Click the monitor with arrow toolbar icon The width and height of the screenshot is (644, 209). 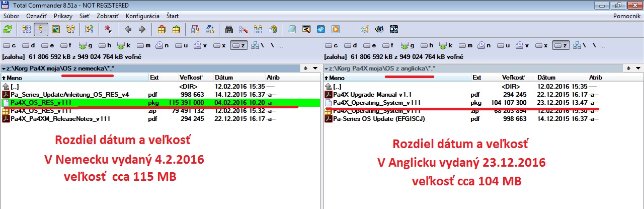coord(306,29)
